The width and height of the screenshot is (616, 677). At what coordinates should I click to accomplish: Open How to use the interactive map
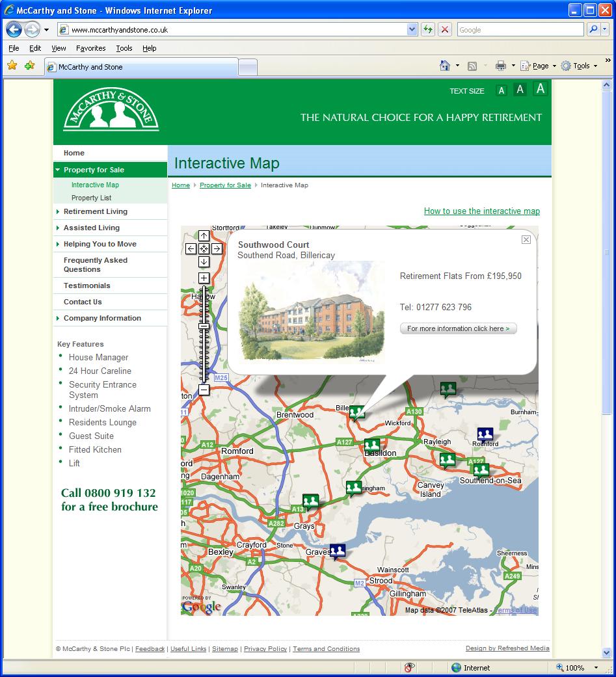click(x=481, y=211)
